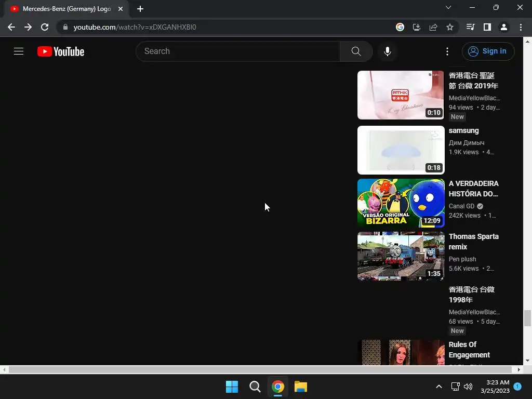Screen dimensions: 532x399
Task: Open Thomas Sparta remix thumbnail
Action: [x=401, y=256]
